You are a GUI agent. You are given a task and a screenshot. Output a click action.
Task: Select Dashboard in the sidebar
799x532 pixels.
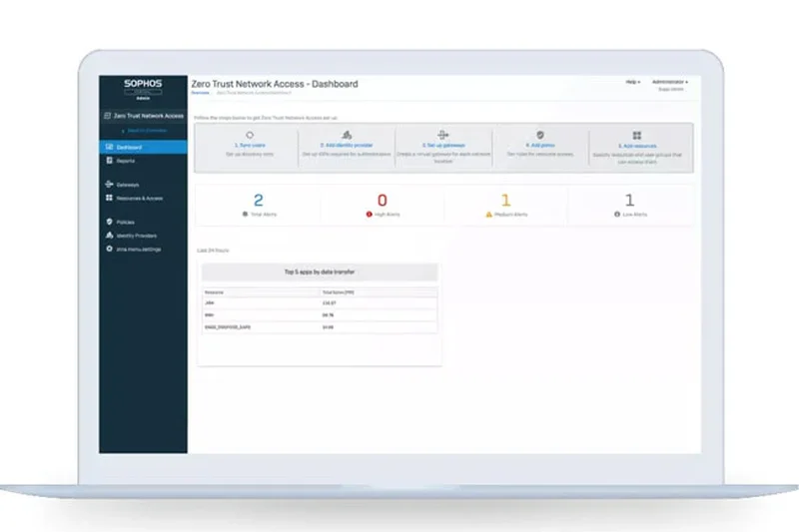(129, 148)
